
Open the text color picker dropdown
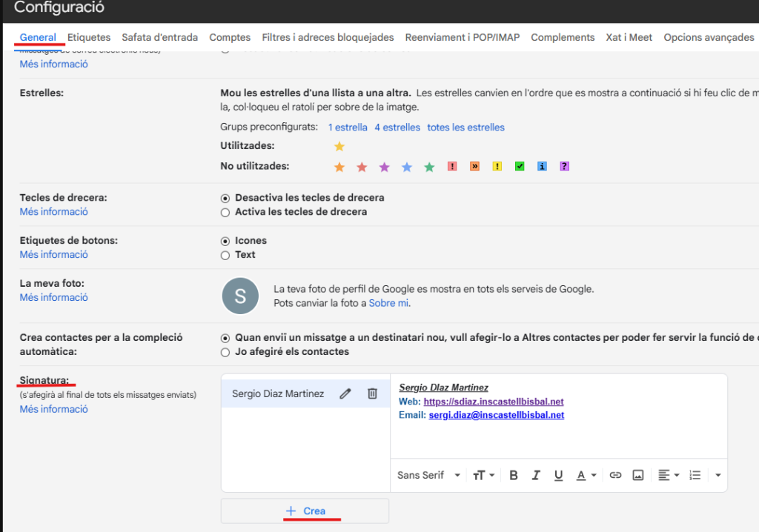click(x=586, y=475)
